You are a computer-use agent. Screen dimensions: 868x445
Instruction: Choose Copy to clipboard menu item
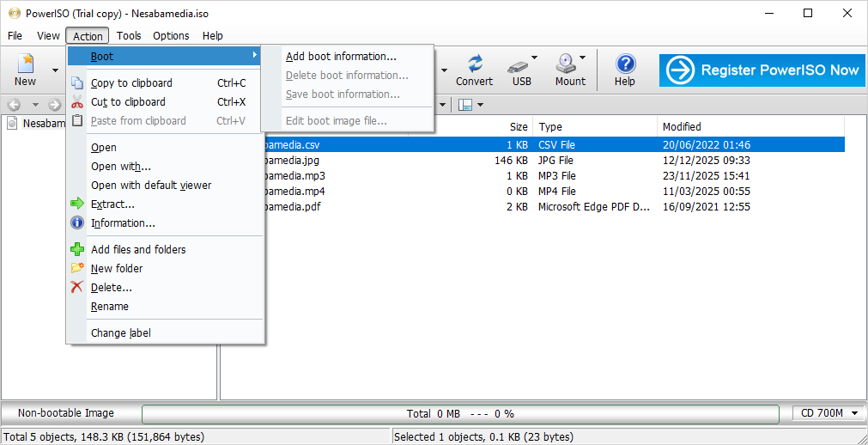[x=131, y=83]
